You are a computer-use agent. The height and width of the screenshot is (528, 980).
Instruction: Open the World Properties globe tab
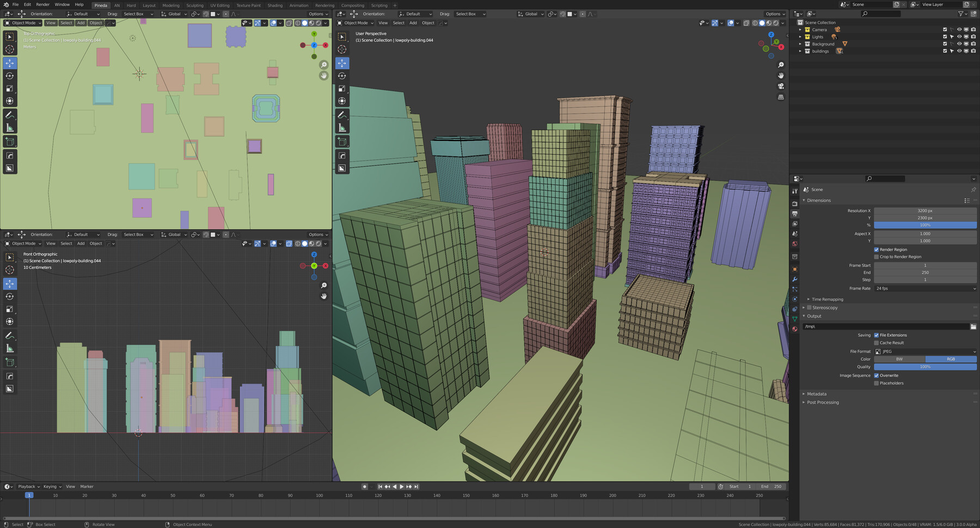[x=795, y=242]
